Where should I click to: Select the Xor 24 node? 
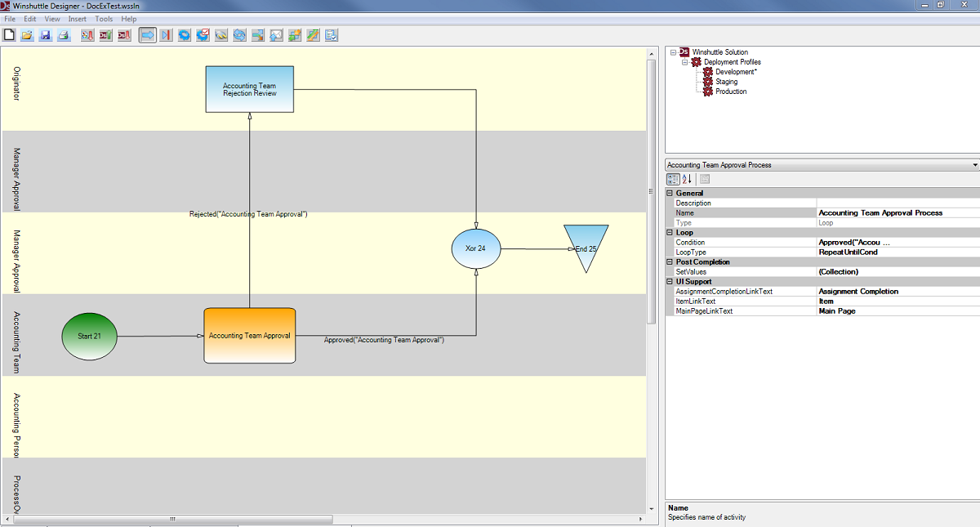[476, 248]
